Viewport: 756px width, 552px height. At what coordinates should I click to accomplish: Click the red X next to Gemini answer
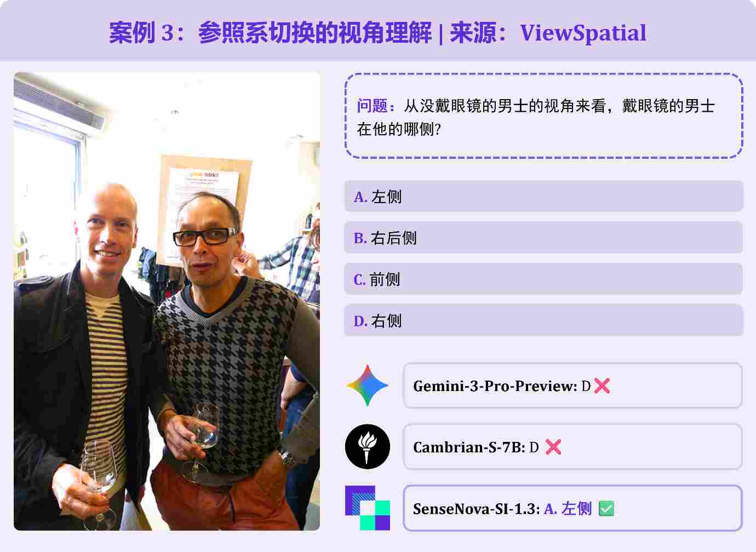602,386
